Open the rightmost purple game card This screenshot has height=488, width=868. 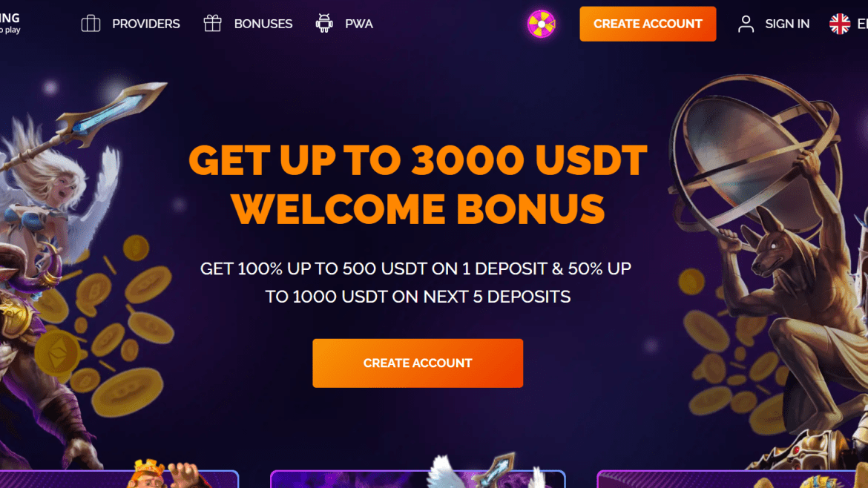tap(732, 478)
